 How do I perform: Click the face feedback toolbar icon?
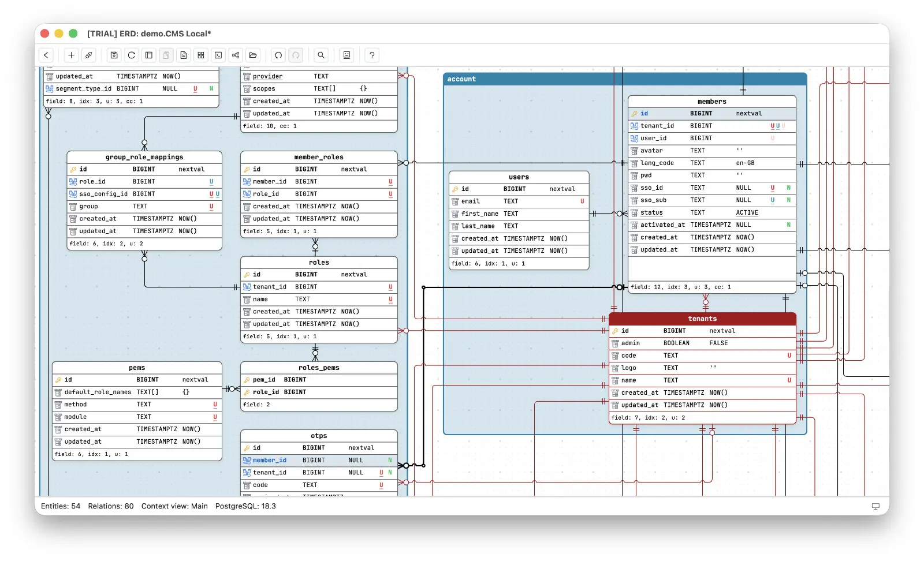(346, 55)
